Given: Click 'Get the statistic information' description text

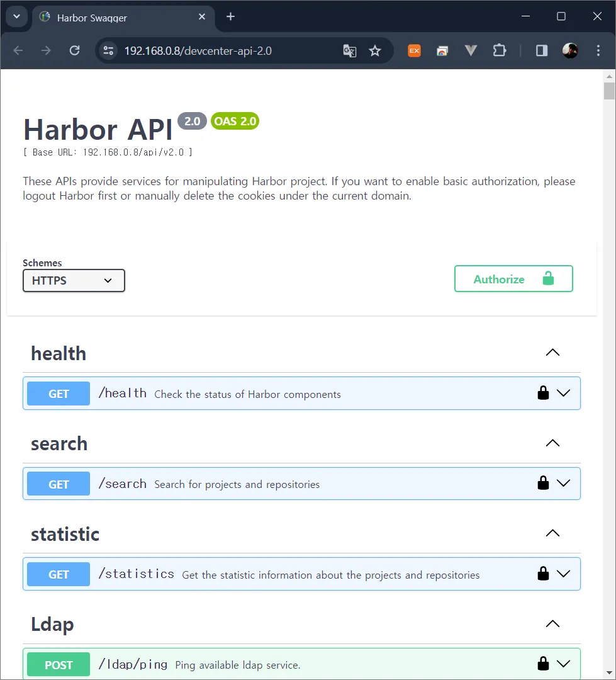Looking at the screenshot, I should pos(331,575).
